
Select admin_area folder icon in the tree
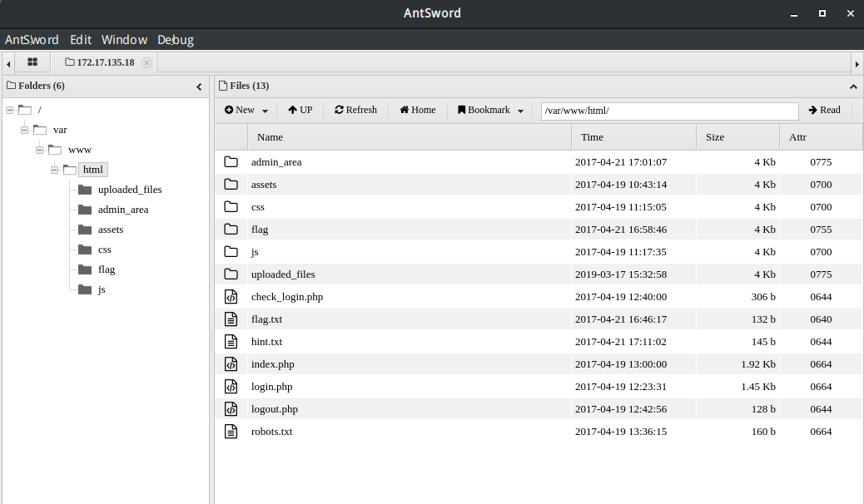coord(85,210)
